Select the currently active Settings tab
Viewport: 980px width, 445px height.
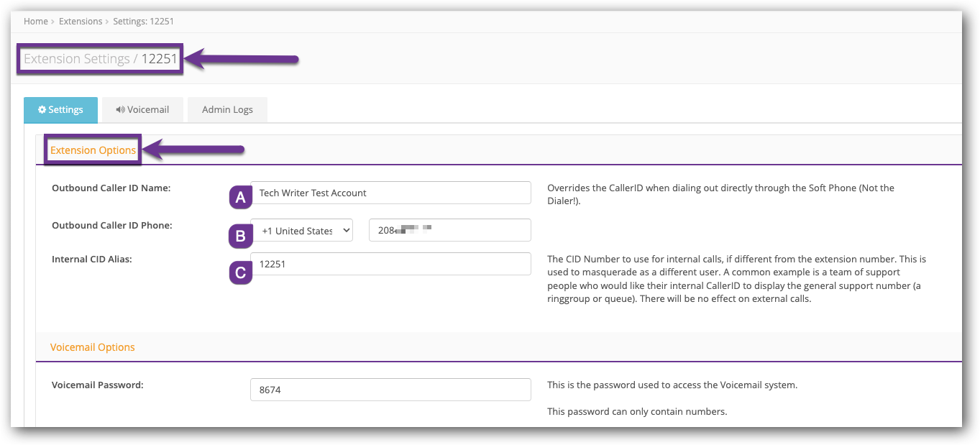60,109
